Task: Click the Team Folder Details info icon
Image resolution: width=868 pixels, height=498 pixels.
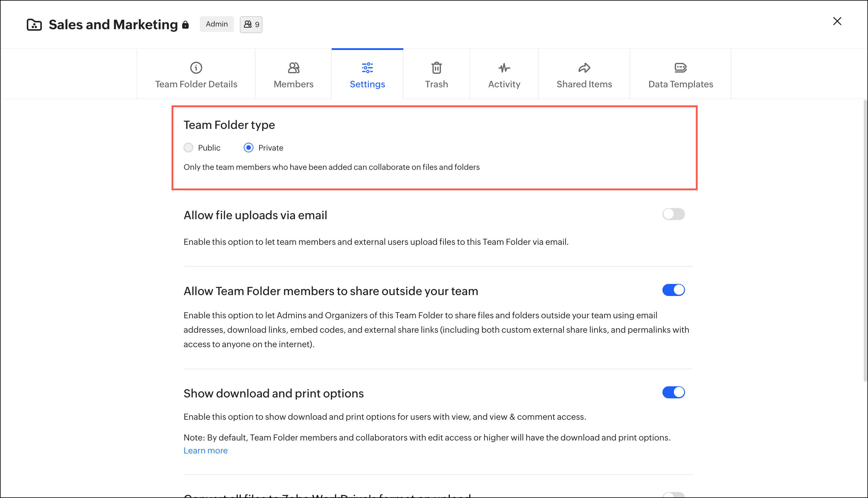Action: 196,68
